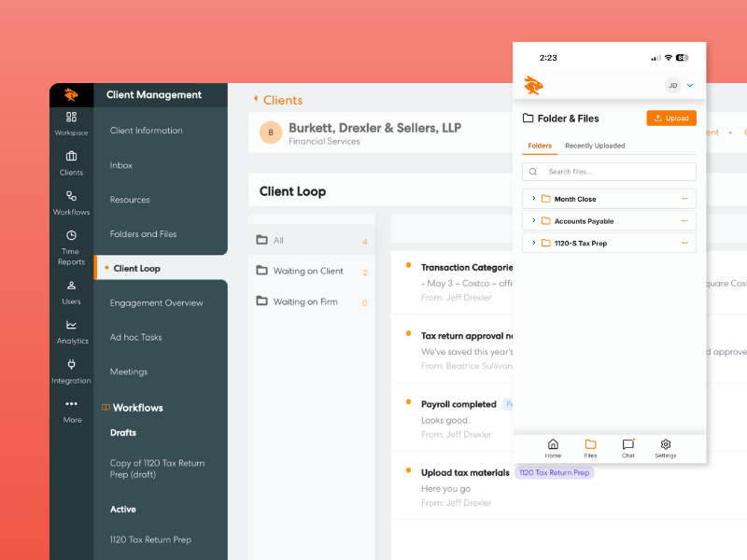Expand the 1120-S Tax Prep folder chevron
The image size is (747, 560).
click(533, 243)
